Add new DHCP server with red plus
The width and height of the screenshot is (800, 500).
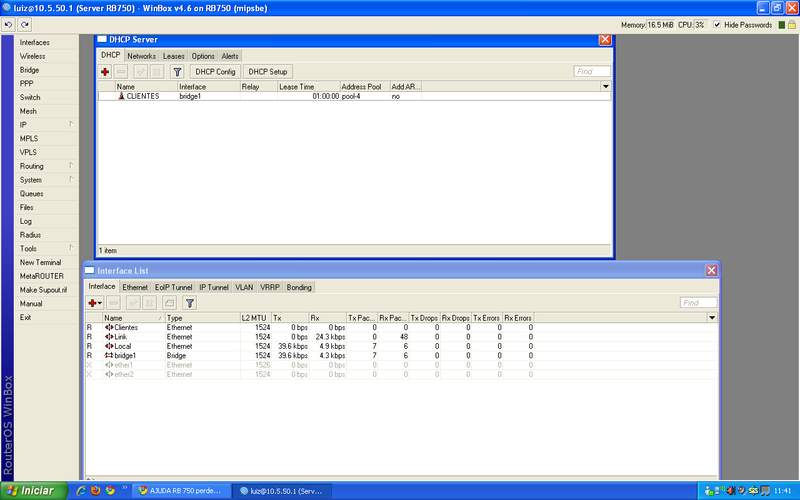105,72
